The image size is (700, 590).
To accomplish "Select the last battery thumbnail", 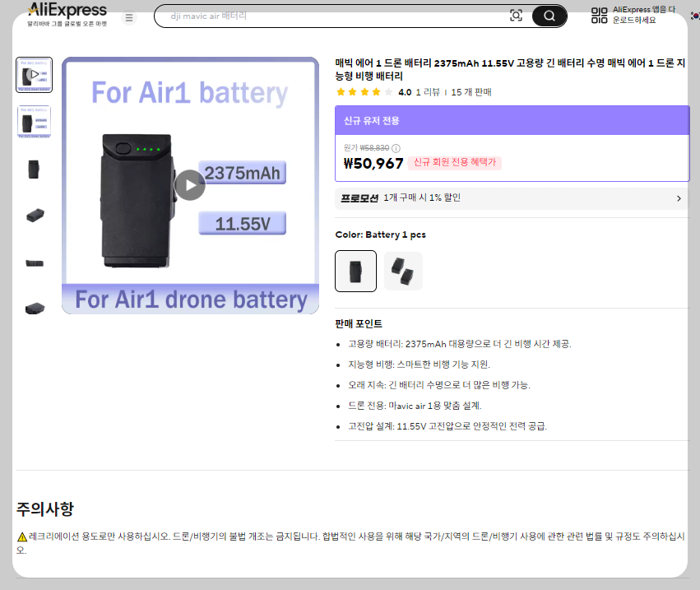I will coord(35,309).
